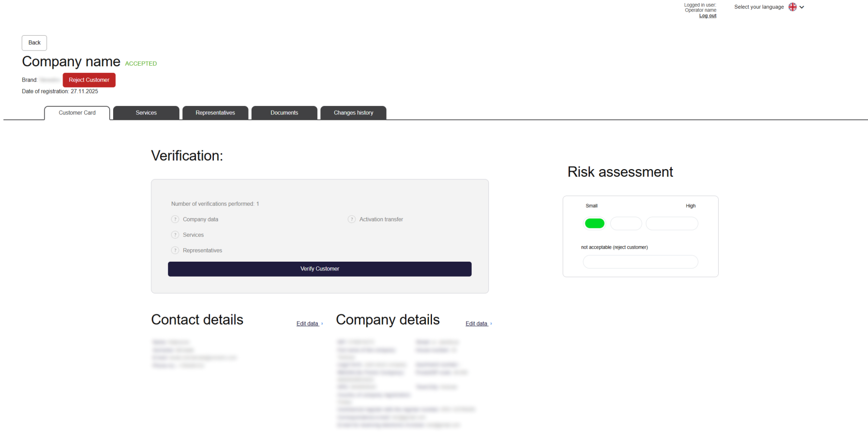
Task: Select the middle risk level pill
Action: [626, 223]
